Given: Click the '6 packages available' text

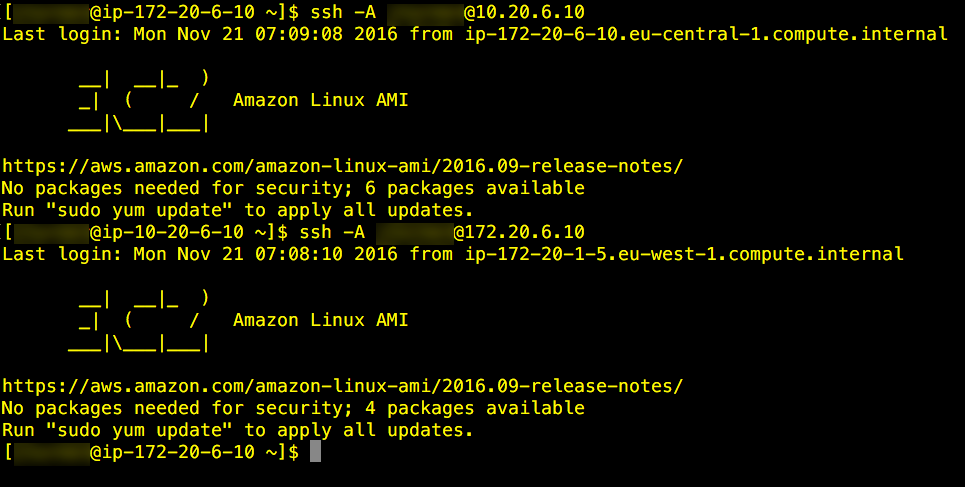Looking at the screenshot, I should coord(475,188).
